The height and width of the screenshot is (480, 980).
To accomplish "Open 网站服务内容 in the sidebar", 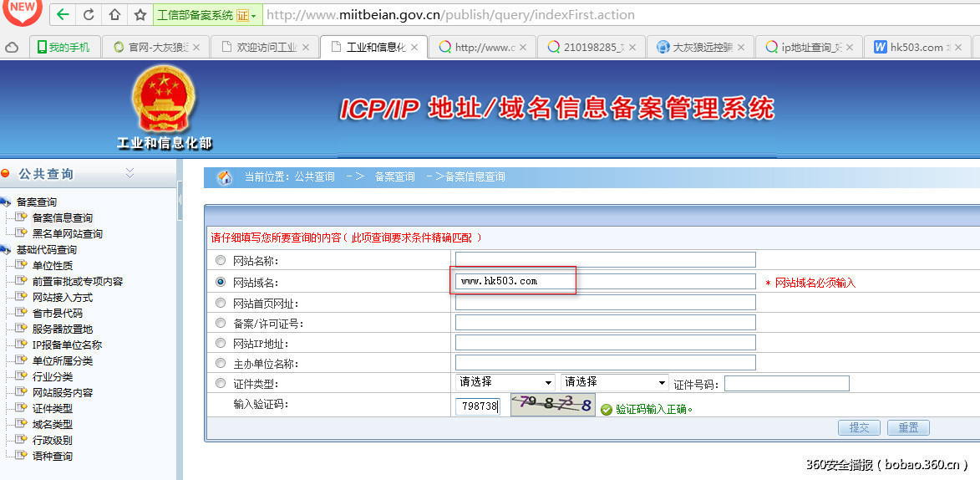I will pyautogui.click(x=63, y=393).
